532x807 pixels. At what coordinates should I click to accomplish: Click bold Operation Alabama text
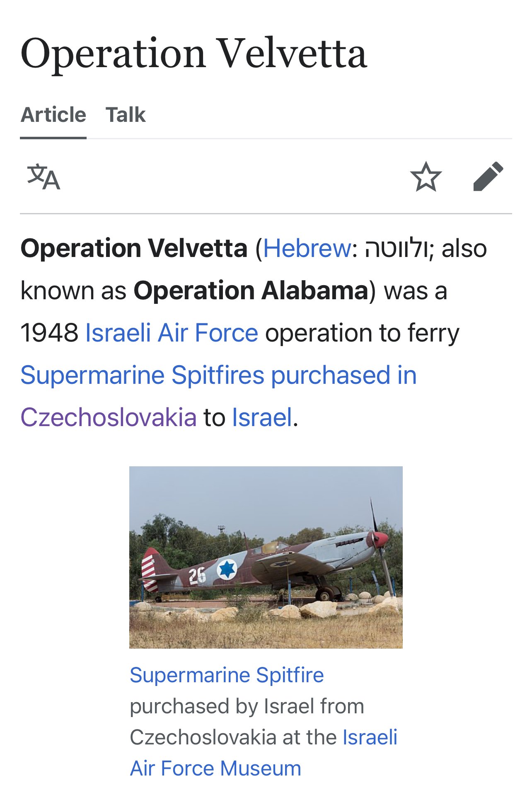(x=251, y=291)
